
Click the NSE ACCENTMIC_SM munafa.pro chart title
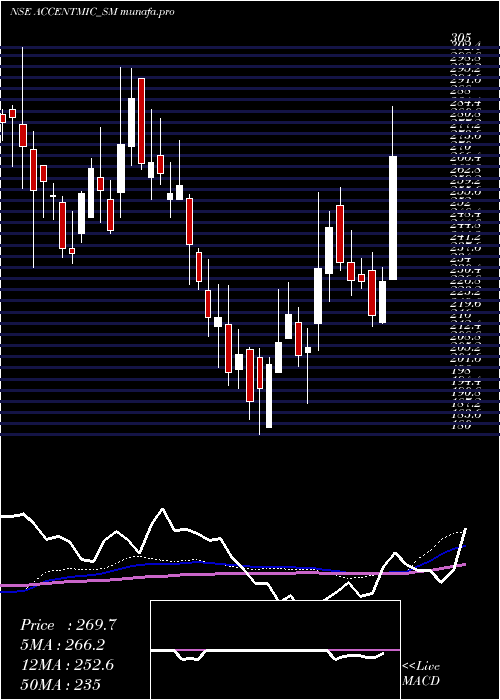coord(92,12)
